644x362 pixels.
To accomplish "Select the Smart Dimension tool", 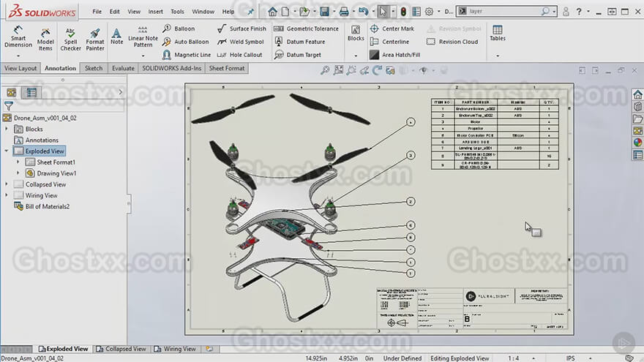I will pyautogui.click(x=18, y=37).
